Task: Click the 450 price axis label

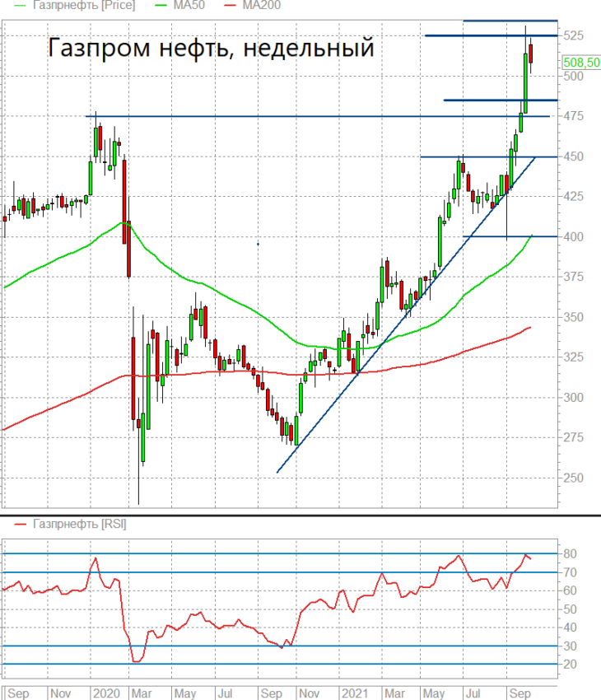Action: click(573, 156)
